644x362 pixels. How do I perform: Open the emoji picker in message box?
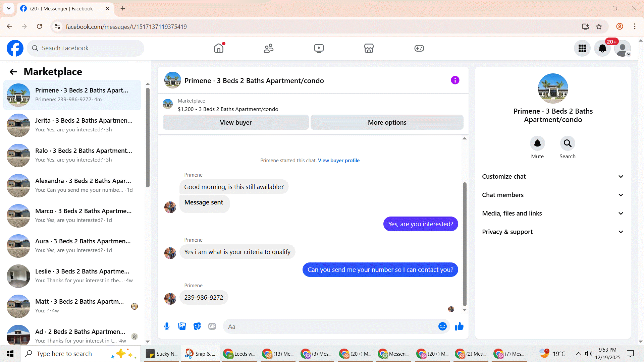point(442,326)
